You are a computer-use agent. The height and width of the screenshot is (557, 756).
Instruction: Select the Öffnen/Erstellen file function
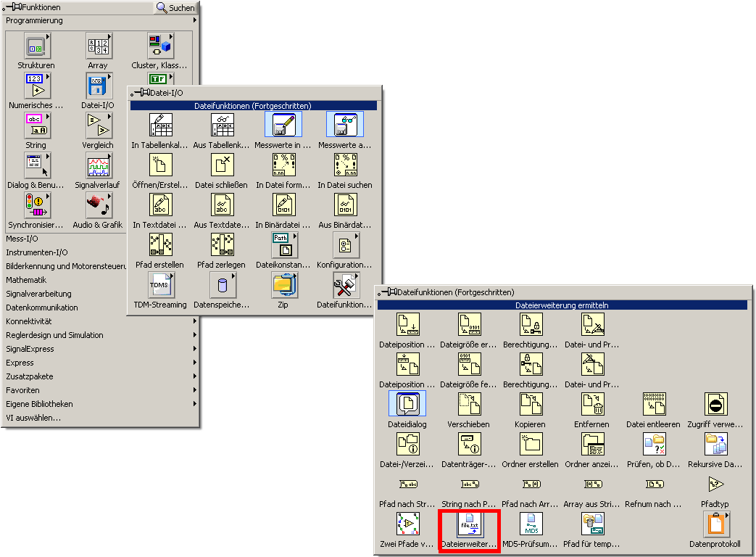(x=161, y=165)
